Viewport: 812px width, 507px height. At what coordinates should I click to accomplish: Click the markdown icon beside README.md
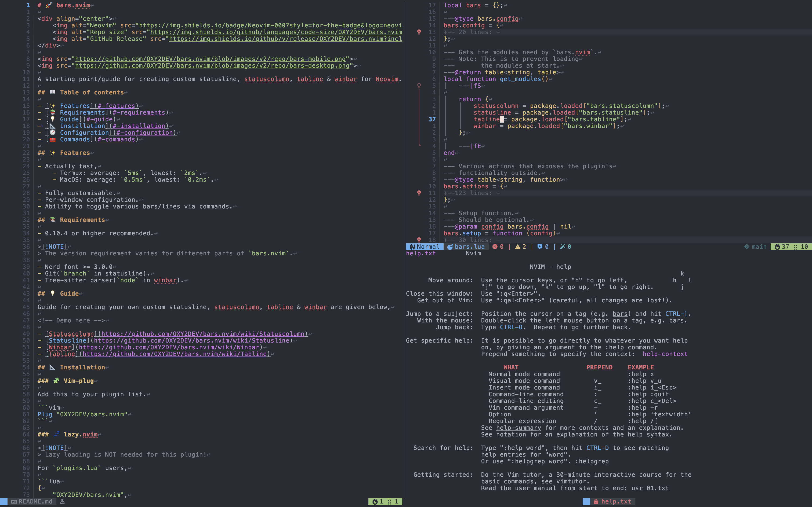click(14, 502)
